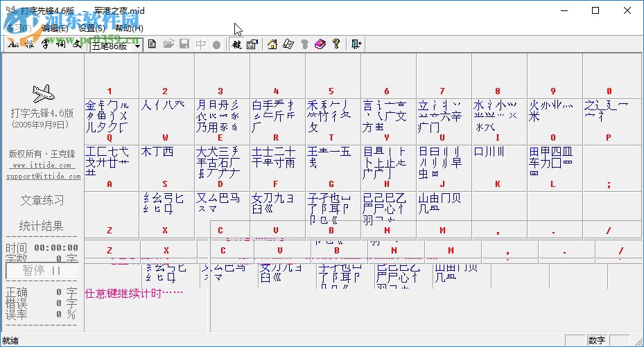644x347 pixels.
Task: Click the new document toolbar icon
Action: [152, 44]
